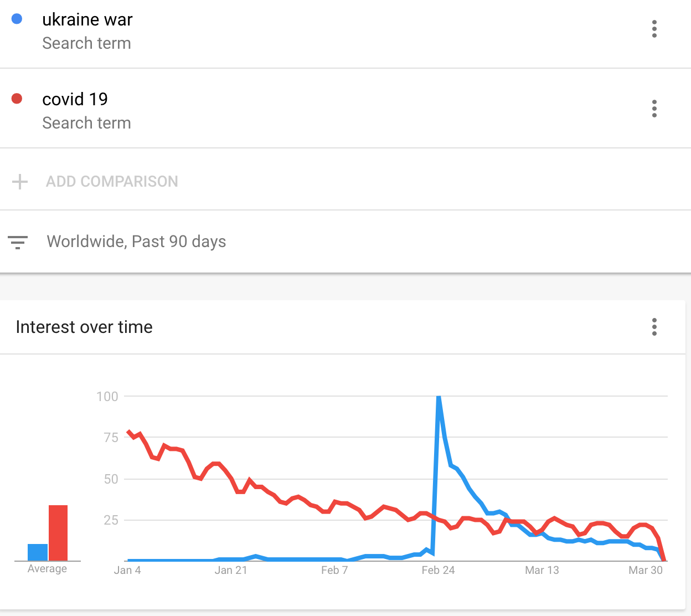Click the red average bar

(58, 533)
